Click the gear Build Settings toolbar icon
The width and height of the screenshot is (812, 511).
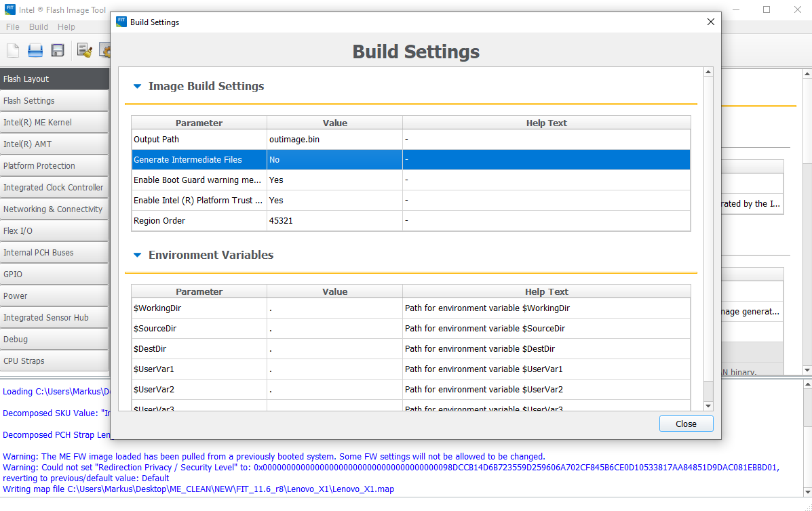pos(105,50)
